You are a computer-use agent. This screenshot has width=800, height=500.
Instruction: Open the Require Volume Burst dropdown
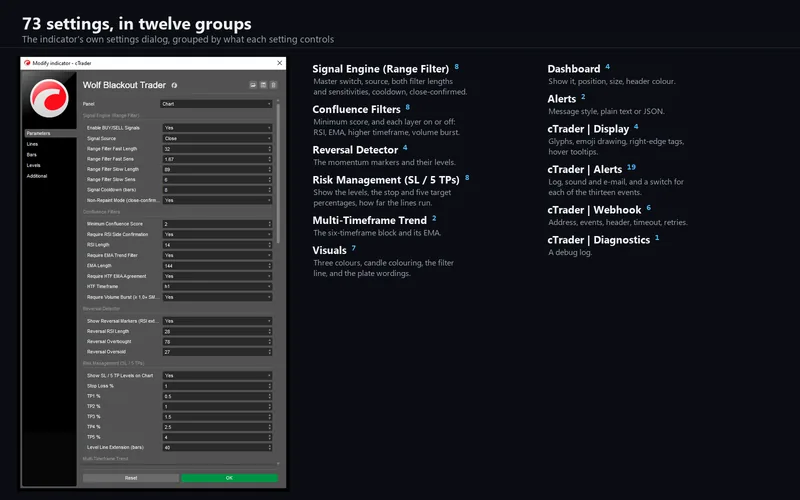point(217,297)
